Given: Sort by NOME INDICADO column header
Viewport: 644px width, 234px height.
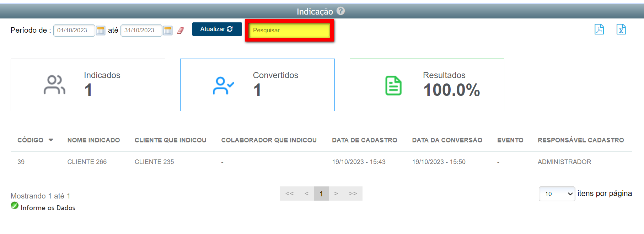Looking at the screenshot, I should click(x=93, y=140).
